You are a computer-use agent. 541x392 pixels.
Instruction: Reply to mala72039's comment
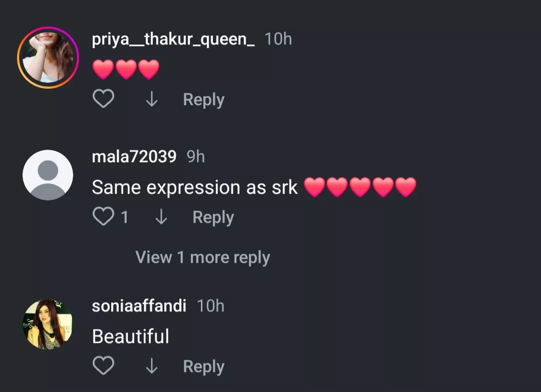tap(213, 217)
